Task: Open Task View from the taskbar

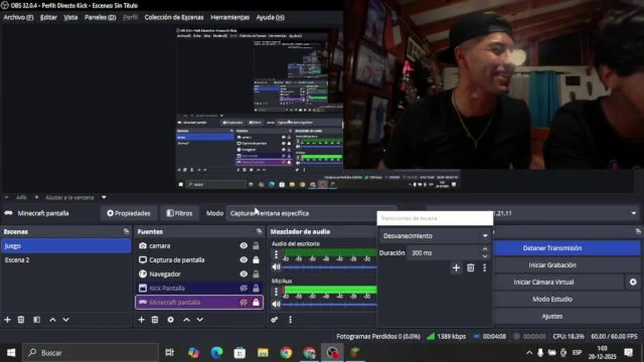Action: point(170,353)
